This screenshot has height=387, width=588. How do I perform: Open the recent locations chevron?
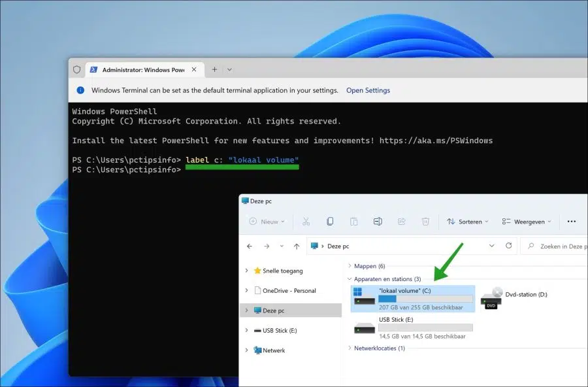(282, 246)
